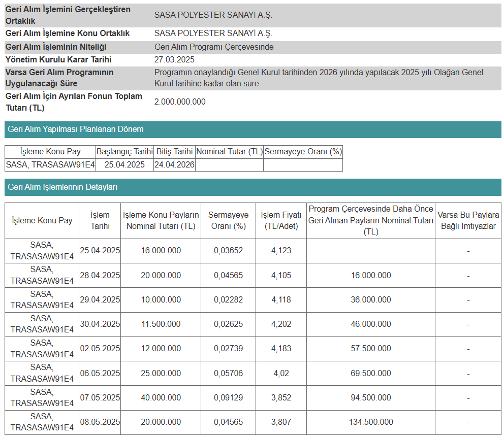The width and height of the screenshot is (504, 438).
Task: Click the board decision date 27.03.2025
Action: pyautogui.click(x=174, y=60)
